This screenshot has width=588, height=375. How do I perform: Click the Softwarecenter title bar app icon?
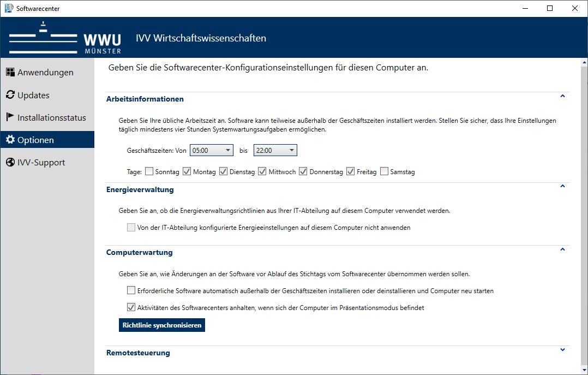click(x=9, y=8)
